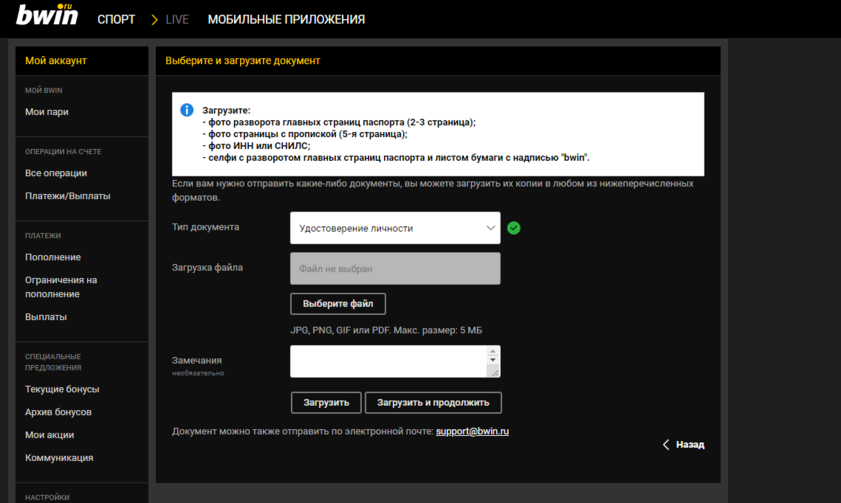Click the arrow chevron before LIVE
Screen dimensions: 841x503
[x=154, y=20]
